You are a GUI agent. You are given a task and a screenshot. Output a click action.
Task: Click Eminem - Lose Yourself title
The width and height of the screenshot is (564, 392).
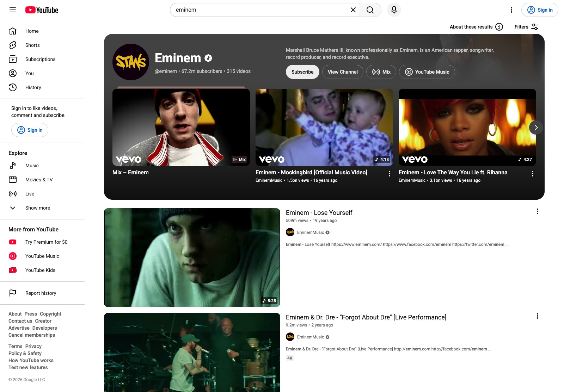pos(319,213)
